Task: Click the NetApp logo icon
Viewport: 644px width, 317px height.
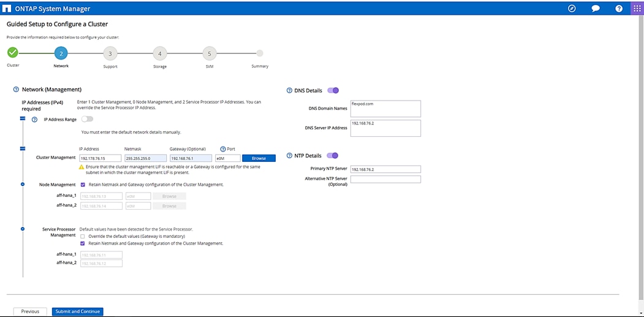Action: [x=7, y=9]
